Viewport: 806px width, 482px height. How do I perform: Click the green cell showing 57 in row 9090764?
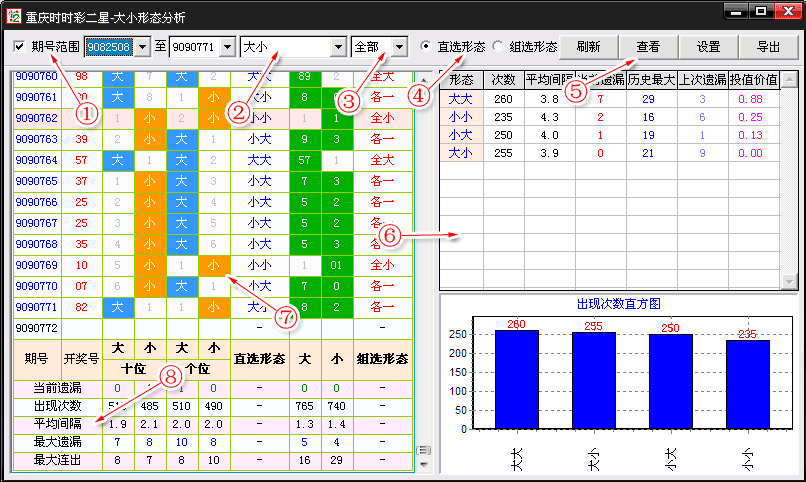click(x=305, y=160)
